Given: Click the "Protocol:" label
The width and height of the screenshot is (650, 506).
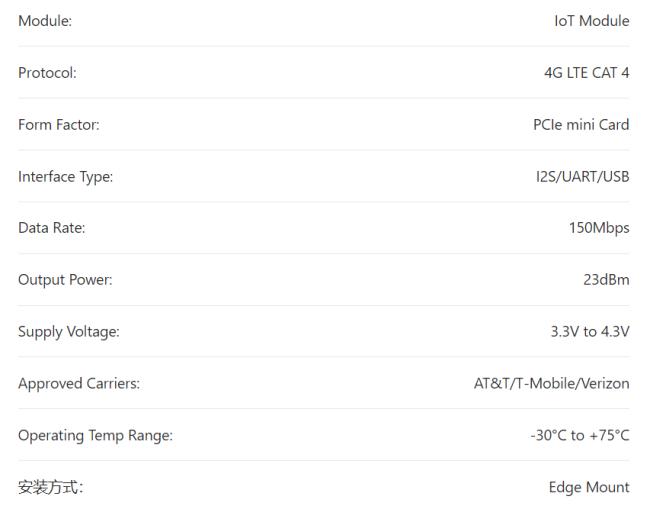Looking at the screenshot, I should pos(47,73).
